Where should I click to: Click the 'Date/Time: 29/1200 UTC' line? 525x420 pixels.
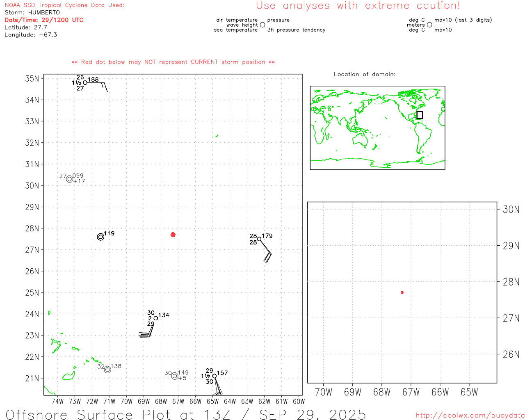(x=44, y=20)
